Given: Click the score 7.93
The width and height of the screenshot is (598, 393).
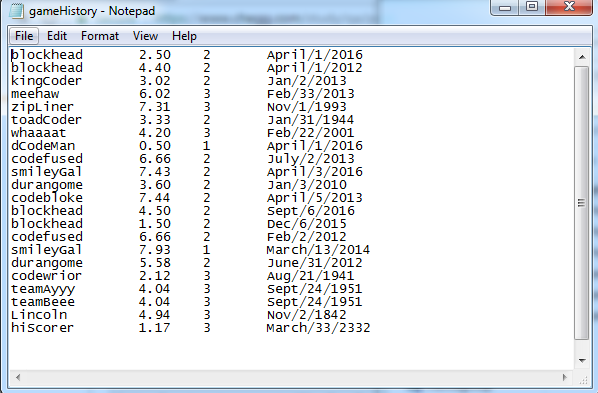Looking at the screenshot, I should pyautogui.click(x=154, y=250).
